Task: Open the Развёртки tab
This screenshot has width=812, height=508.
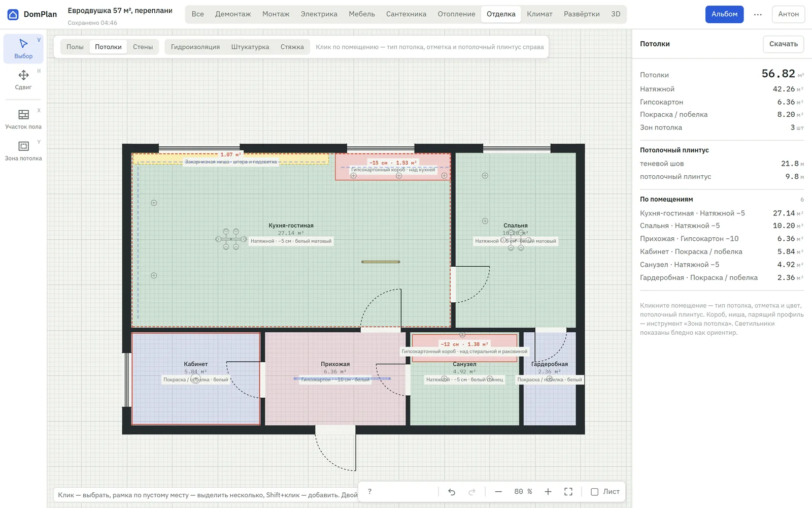Action: (x=582, y=14)
